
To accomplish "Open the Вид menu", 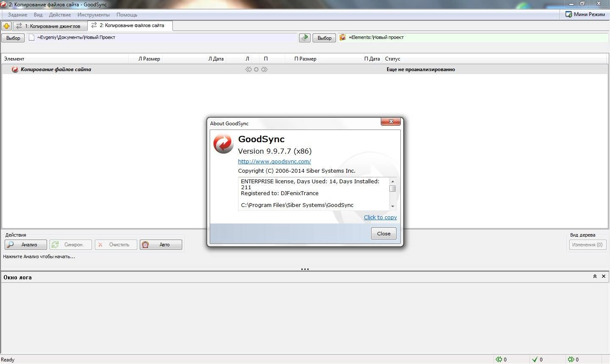I will (x=38, y=14).
